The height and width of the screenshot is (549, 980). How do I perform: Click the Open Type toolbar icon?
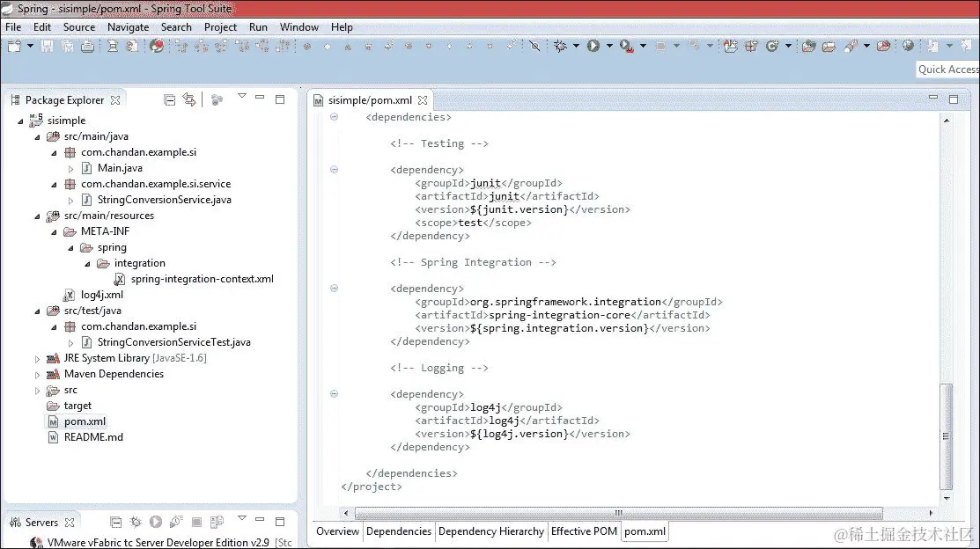809,47
